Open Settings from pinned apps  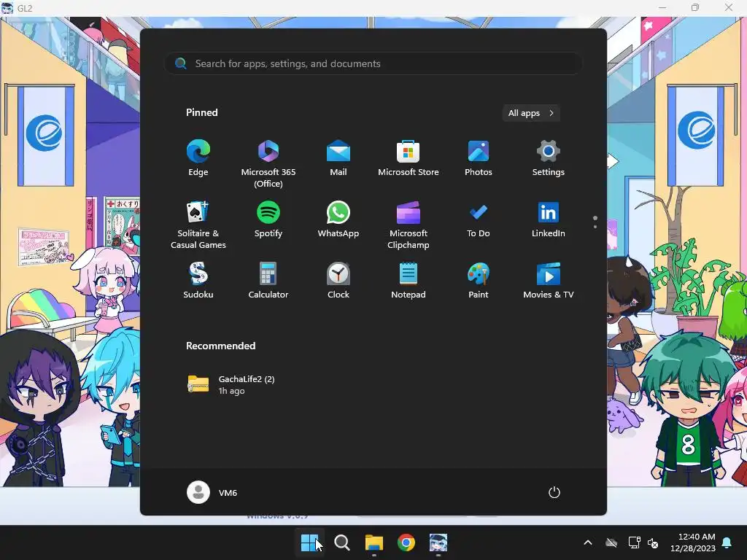pos(549,158)
